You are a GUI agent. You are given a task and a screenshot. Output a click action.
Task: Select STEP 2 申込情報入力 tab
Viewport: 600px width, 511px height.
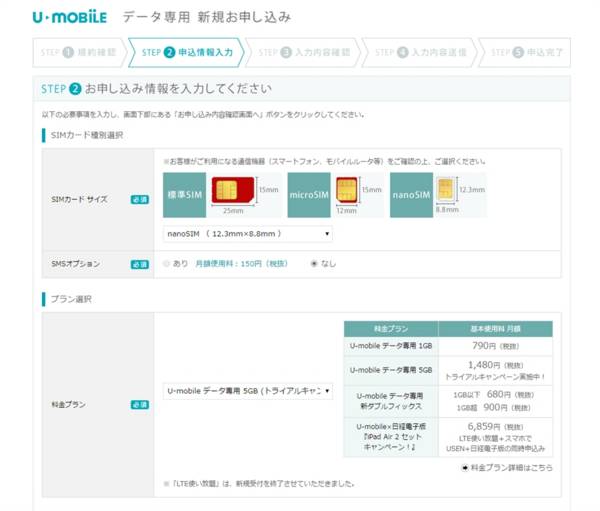(x=187, y=52)
